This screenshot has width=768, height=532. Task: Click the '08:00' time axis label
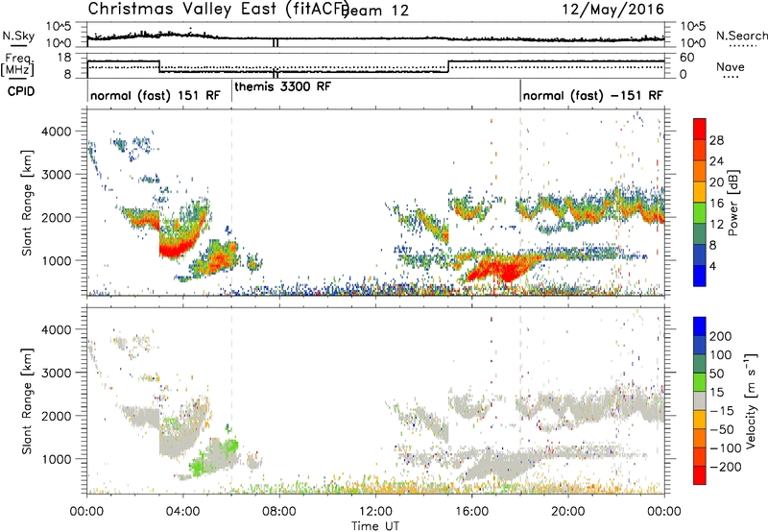pyautogui.click(x=279, y=512)
